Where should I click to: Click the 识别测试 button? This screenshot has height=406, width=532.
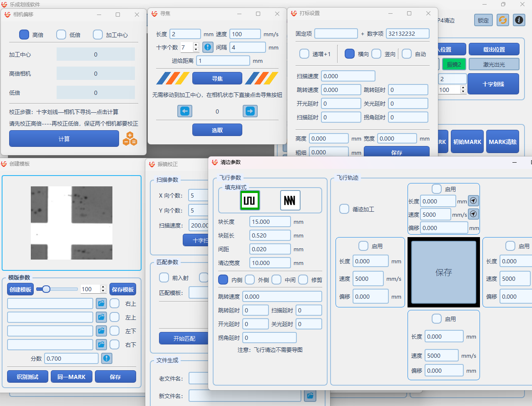pyautogui.click(x=27, y=376)
